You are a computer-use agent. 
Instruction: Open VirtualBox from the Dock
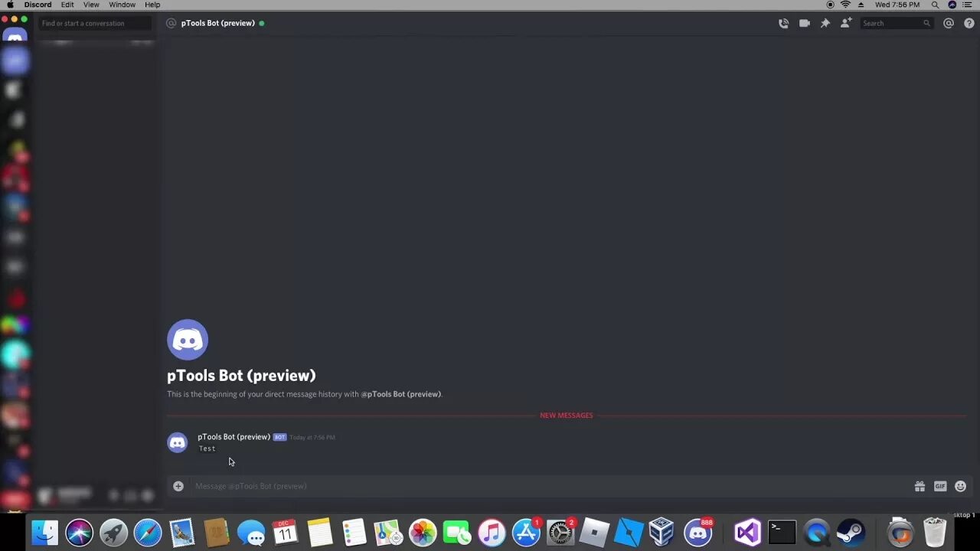tap(663, 533)
